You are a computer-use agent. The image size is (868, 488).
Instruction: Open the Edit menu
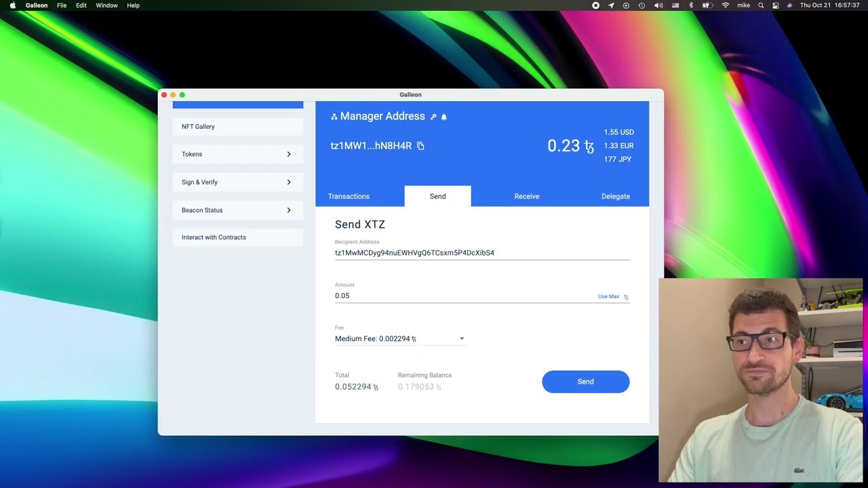tap(81, 5)
